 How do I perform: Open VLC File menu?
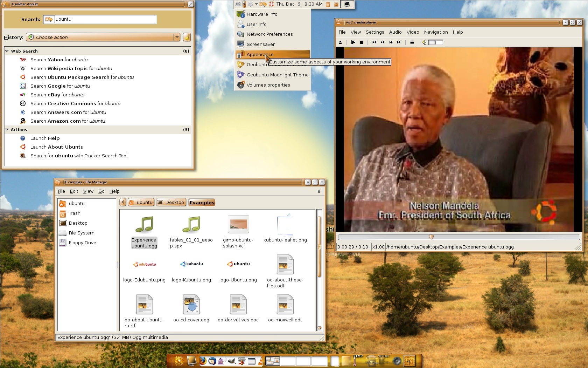pyautogui.click(x=342, y=32)
